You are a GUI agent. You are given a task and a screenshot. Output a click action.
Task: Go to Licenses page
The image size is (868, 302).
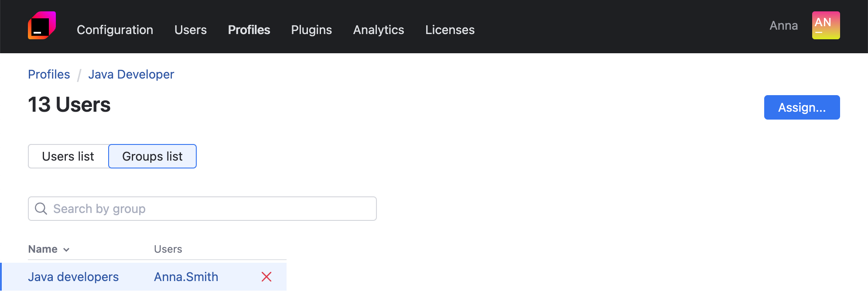pyautogui.click(x=450, y=30)
